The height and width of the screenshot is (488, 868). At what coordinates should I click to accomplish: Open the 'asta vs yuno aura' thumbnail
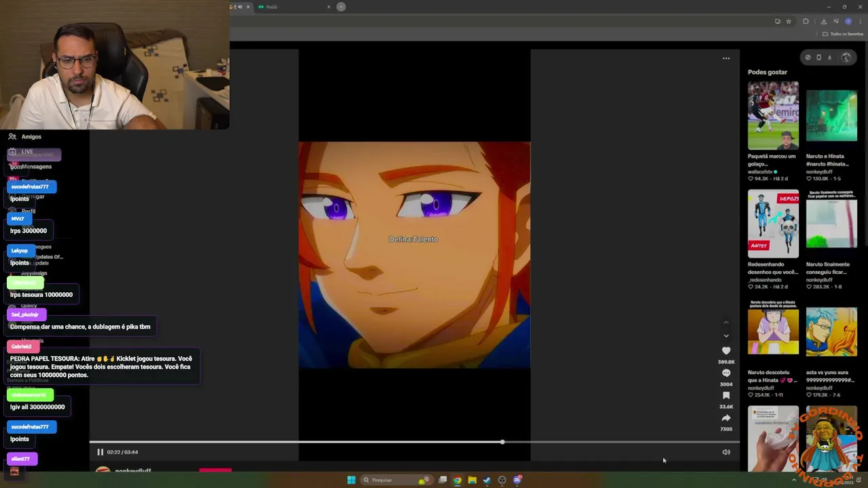coord(831,332)
